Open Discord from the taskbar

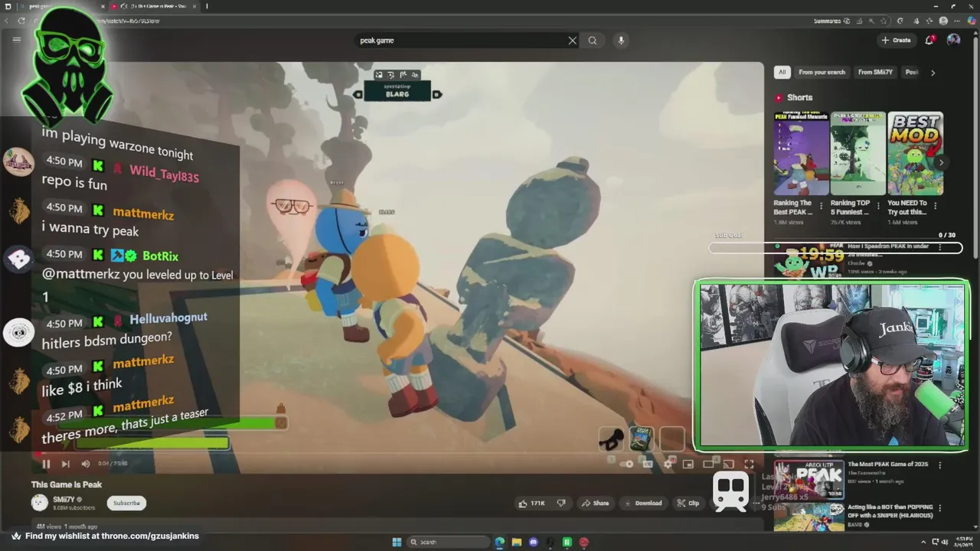point(533,542)
